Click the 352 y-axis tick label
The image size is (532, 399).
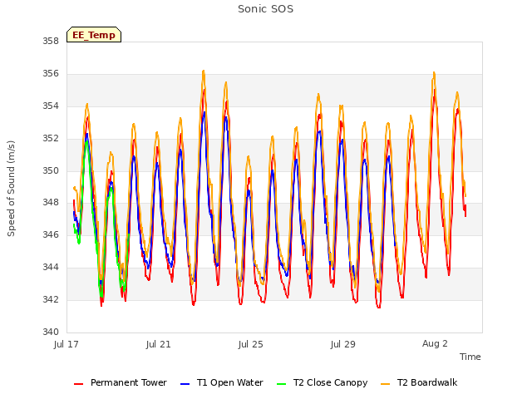[51, 139]
